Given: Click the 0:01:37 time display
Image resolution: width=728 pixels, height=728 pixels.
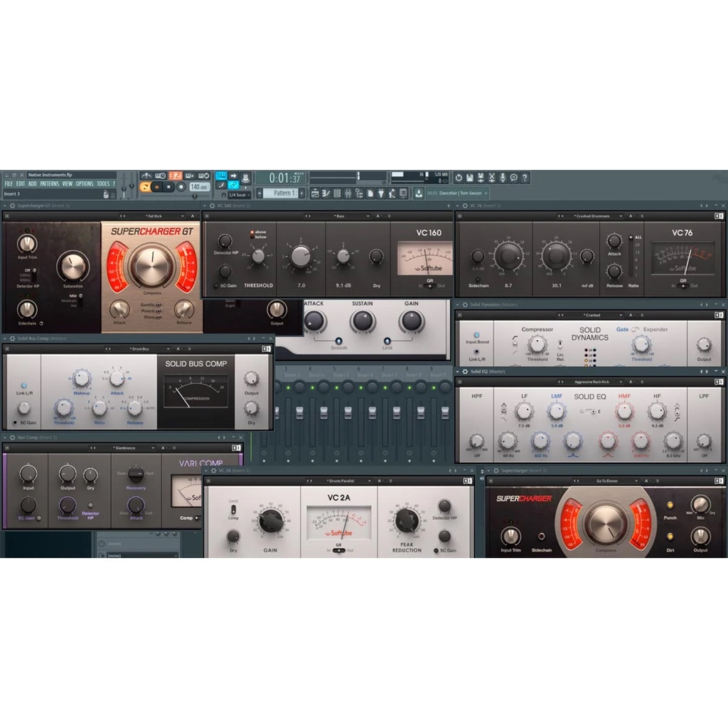Looking at the screenshot, I should tap(280, 178).
